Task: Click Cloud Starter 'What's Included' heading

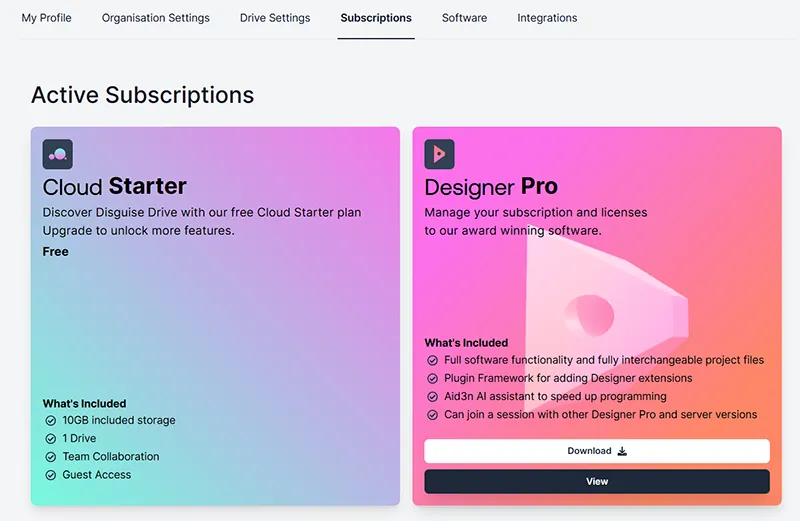Action: (x=84, y=404)
